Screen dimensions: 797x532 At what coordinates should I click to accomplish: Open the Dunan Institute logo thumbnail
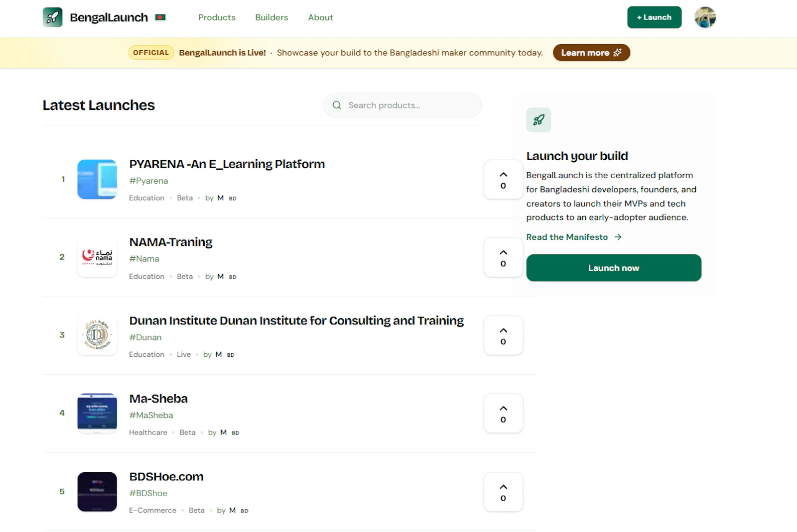click(97, 335)
